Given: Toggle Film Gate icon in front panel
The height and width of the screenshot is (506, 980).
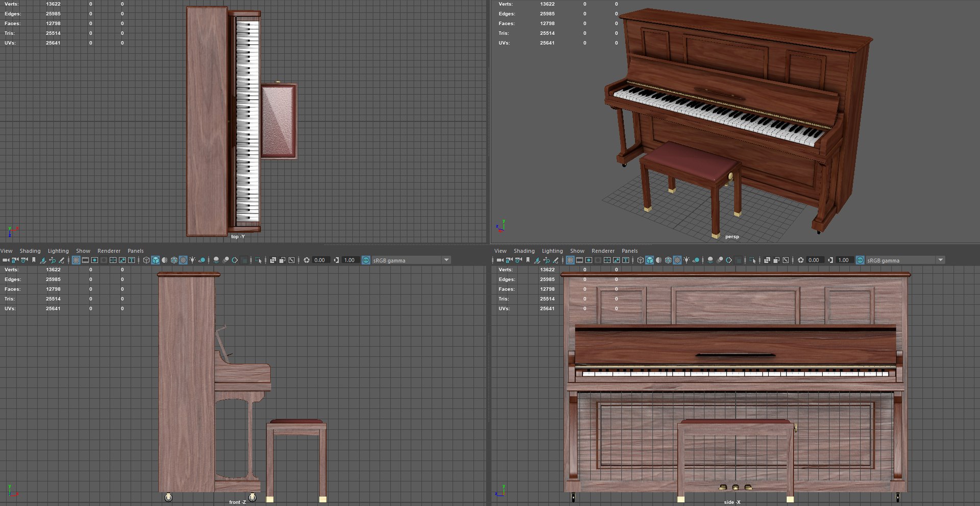Looking at the screenshot, I should [85, 260].
